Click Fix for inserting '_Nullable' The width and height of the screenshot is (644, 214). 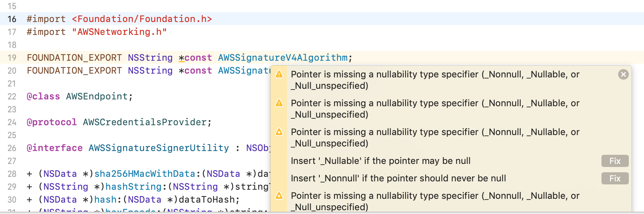tap(615, 161)
